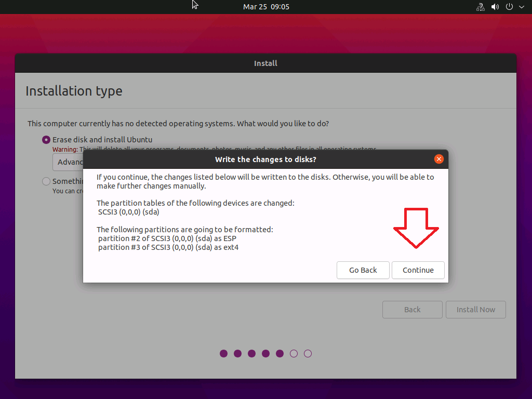Open the volume speaker icon

point(495,7)
